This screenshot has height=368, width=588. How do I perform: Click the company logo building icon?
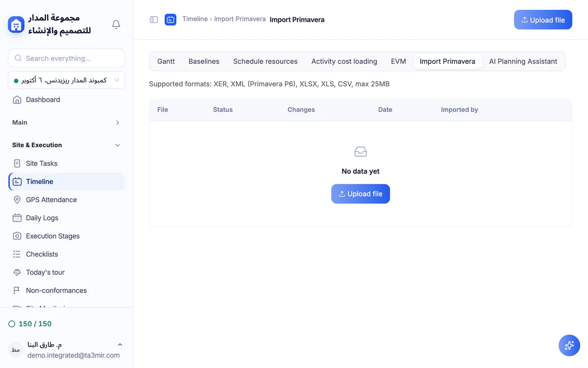(16, 25)
